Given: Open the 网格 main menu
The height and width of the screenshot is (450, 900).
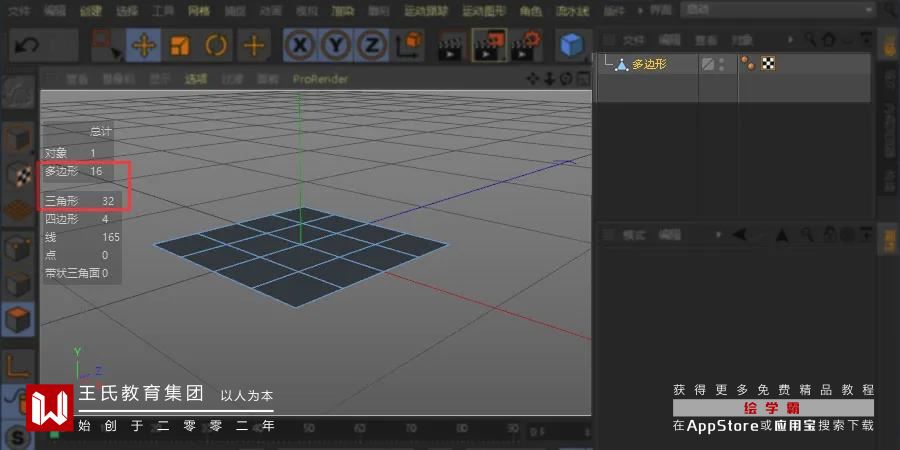Looking at the screenshot, I should pos(199,10).
